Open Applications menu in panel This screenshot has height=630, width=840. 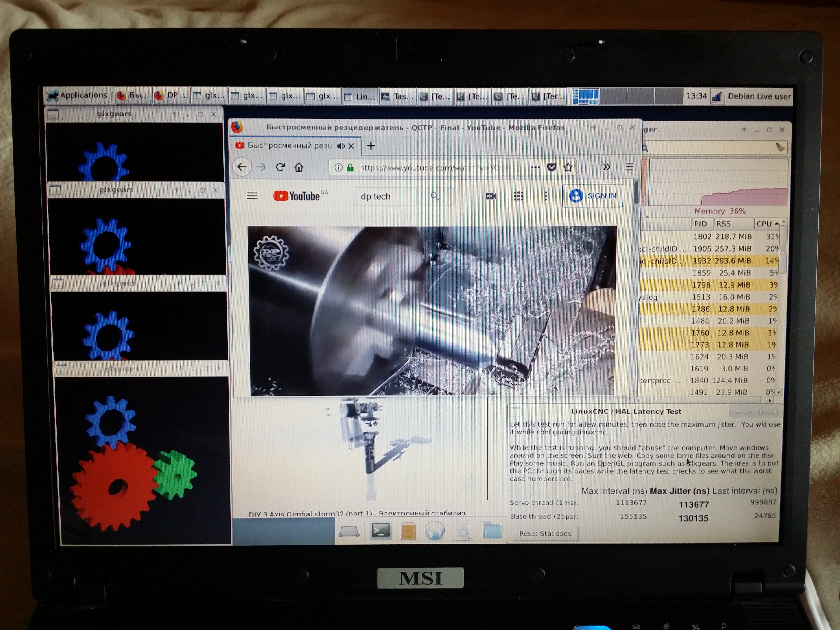coord(78,95)
